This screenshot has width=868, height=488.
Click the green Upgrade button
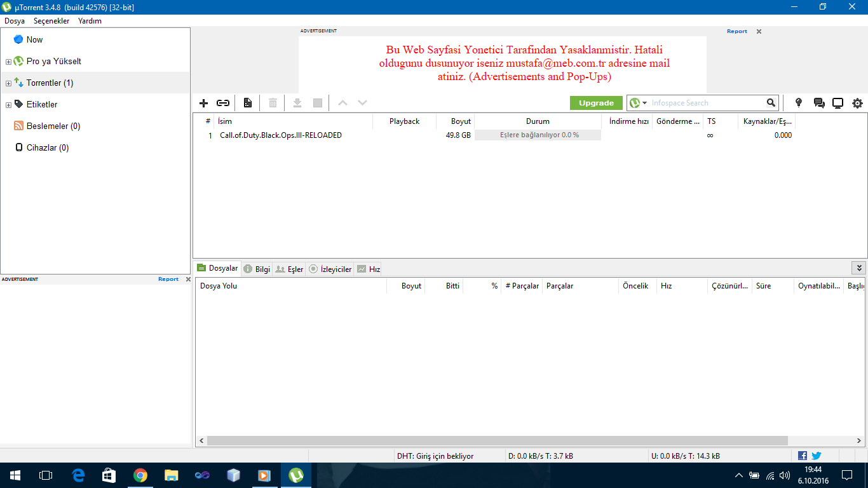(x=596, y=103)
